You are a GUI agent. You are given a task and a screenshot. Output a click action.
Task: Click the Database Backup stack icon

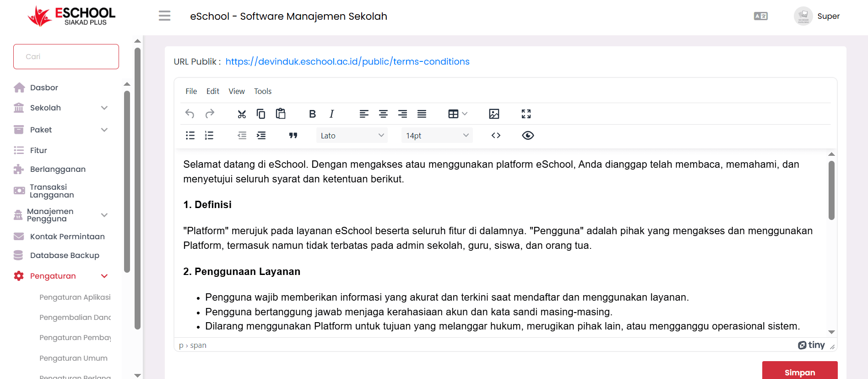point(18,255)
